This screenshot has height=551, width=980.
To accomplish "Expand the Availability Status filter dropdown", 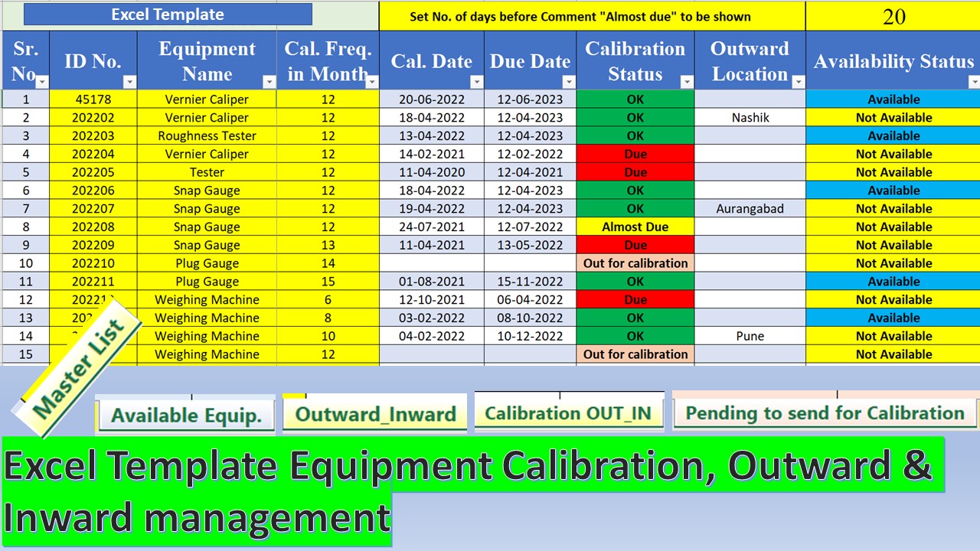I will tap(973, 82).
